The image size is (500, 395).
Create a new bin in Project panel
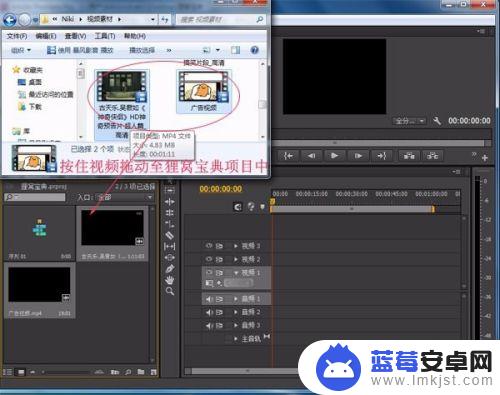pos(141,372)
